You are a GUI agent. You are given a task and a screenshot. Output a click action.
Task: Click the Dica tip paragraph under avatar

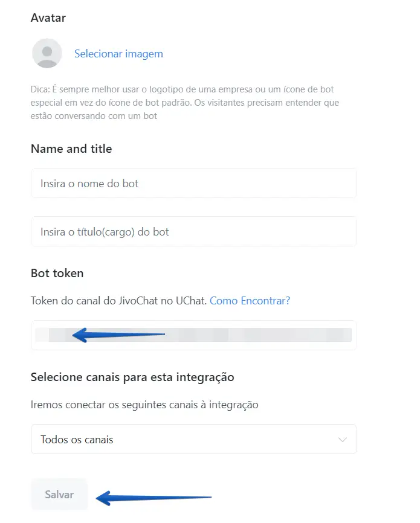[x=184, y=103]
